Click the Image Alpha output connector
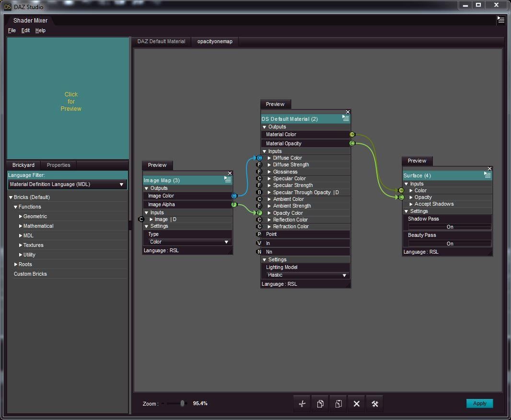Screen dimensions: 511x420 (234, 205)
